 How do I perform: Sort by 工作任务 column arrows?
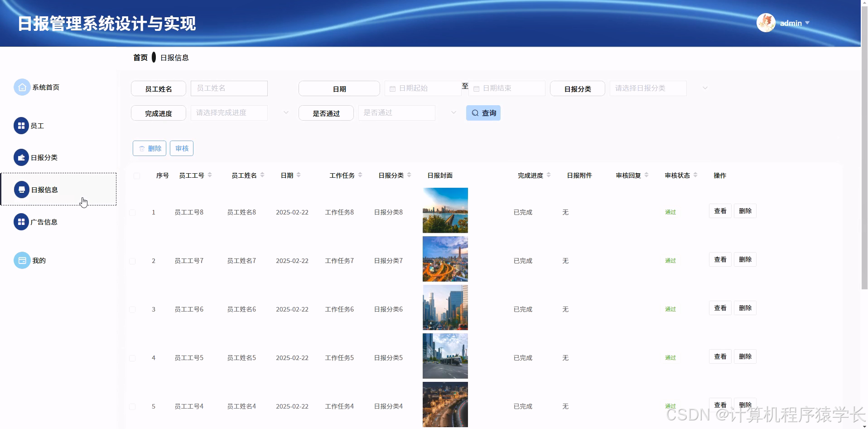point(360,175)
